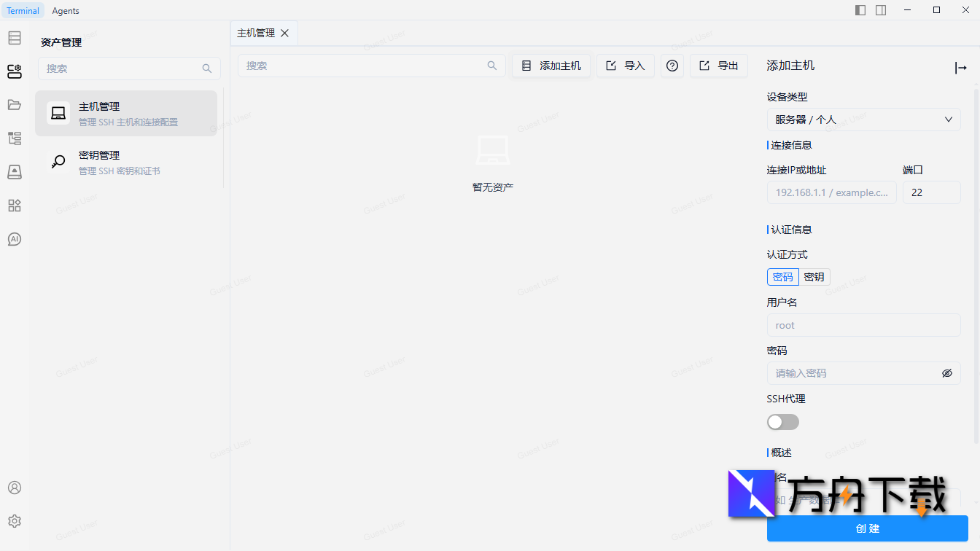Click the 连接IP或地址 input field
Image resolution: width=980 pixels, height=551 pixels.
click(x=832, y=192)
